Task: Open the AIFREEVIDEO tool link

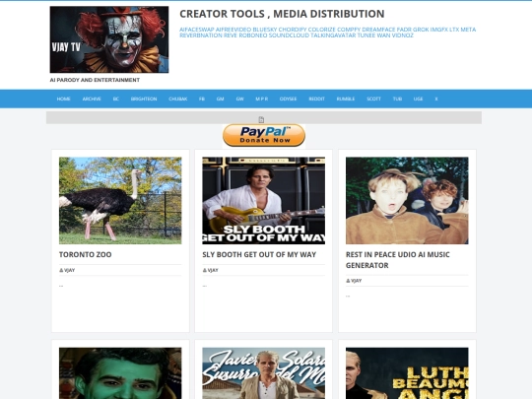Action: click(233, 30)
